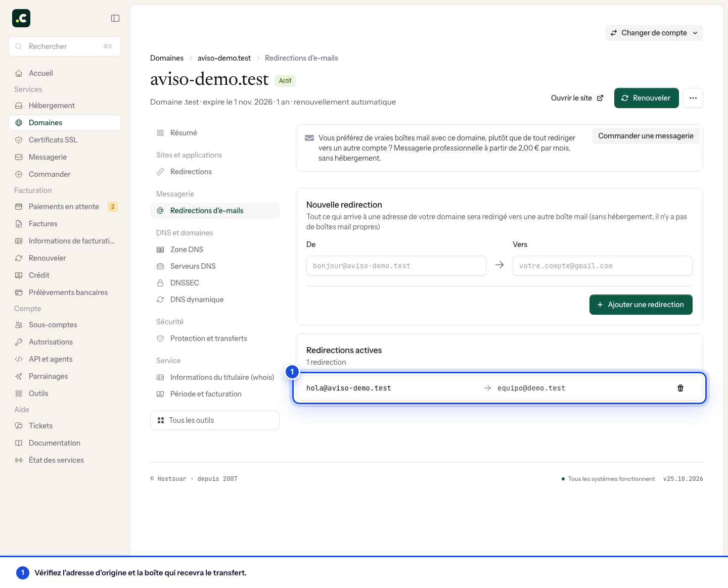Open the Résumé tab
728x588 pixels.
point(215,133)
